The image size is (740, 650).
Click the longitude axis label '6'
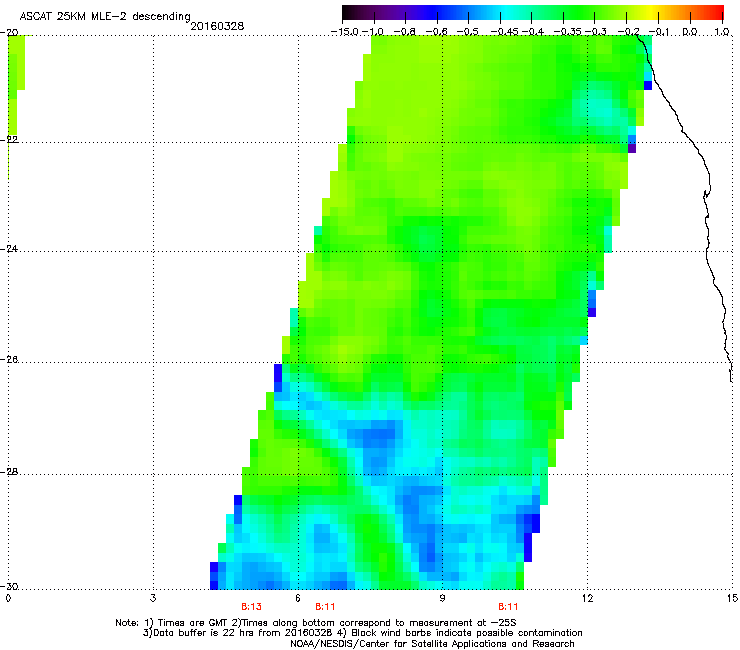[x=298, y=599]
